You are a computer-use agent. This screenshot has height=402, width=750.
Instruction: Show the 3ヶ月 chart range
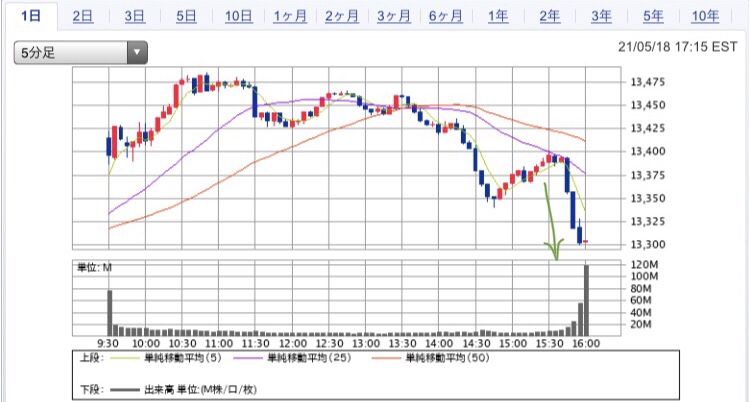(394, 16)
